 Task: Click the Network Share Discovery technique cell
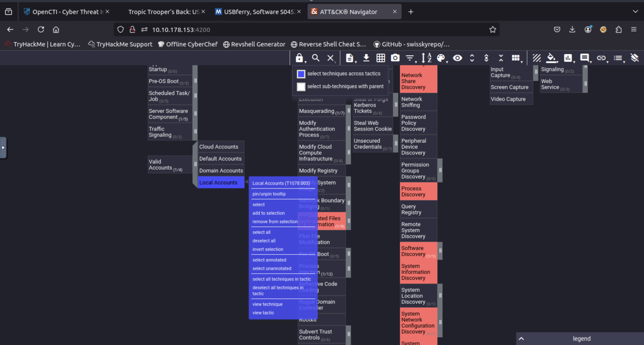point(419,81)
